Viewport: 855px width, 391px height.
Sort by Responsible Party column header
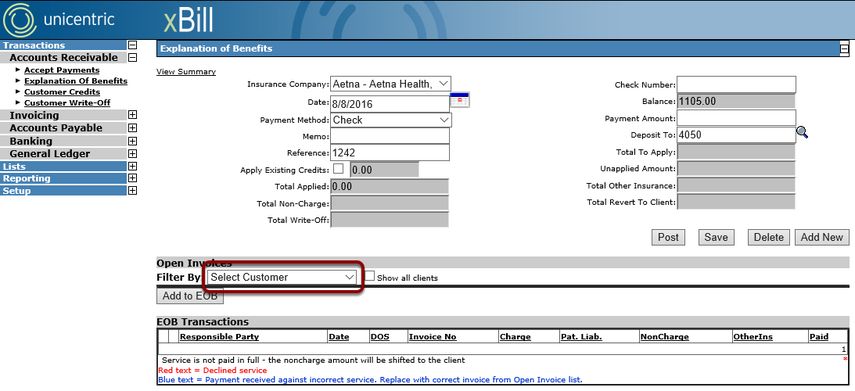coord(219,336)
